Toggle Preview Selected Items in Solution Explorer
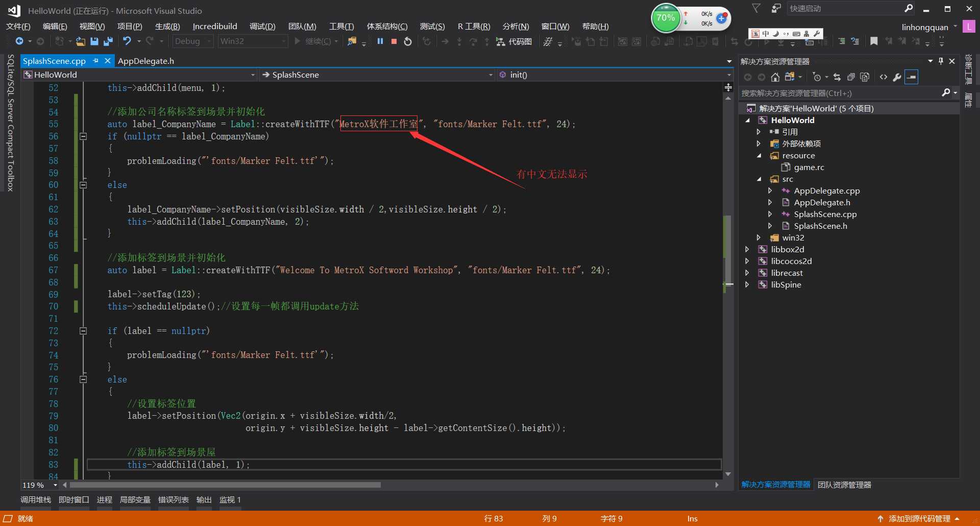 (x=912, y=77)
